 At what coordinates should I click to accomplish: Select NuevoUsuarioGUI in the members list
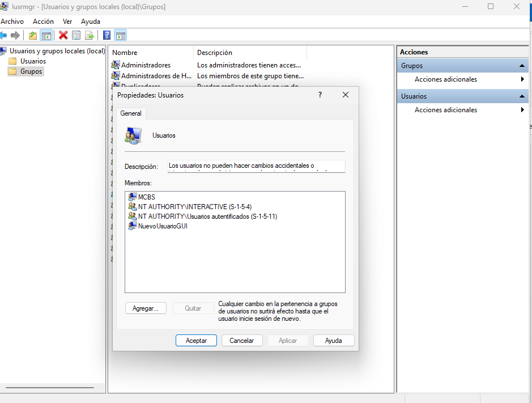click(x=162, y=226)
